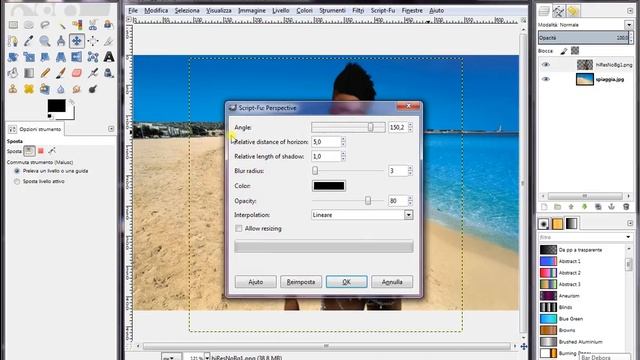
Task: Select the Perspective tool
Action: (61, 57)
